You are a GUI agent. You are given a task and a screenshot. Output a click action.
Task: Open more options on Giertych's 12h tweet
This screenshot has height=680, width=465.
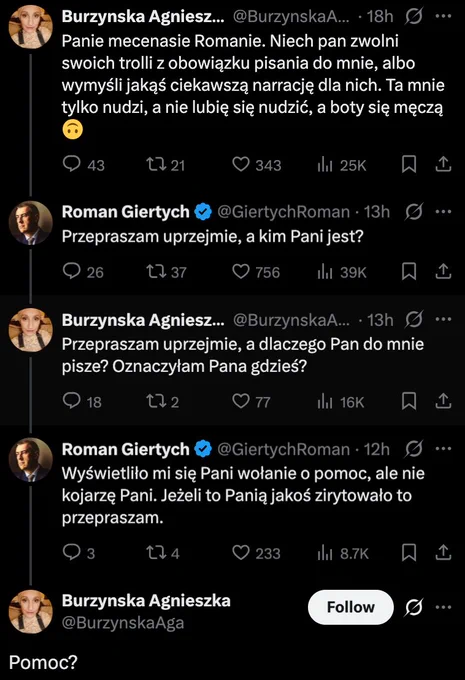point(443,449)
